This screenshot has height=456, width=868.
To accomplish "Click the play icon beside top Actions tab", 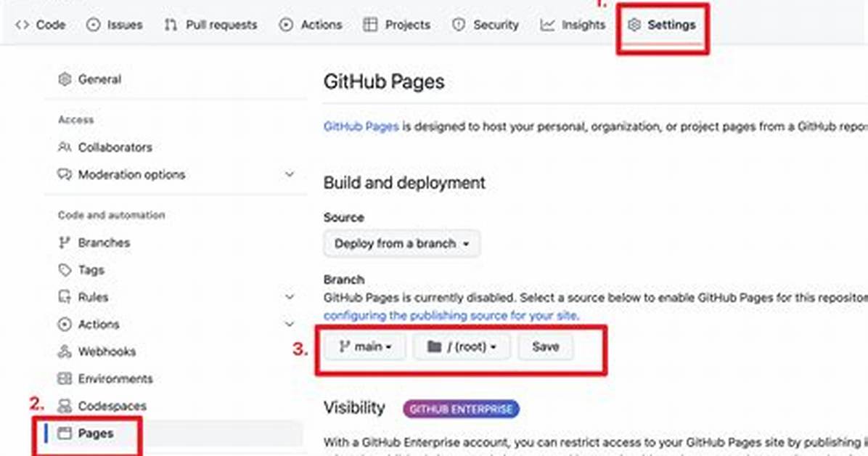I will click(x=286, y=25).
